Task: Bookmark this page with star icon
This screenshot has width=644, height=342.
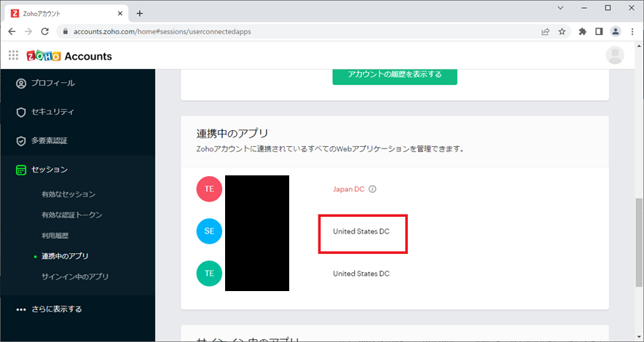Action: pos(562,31)
